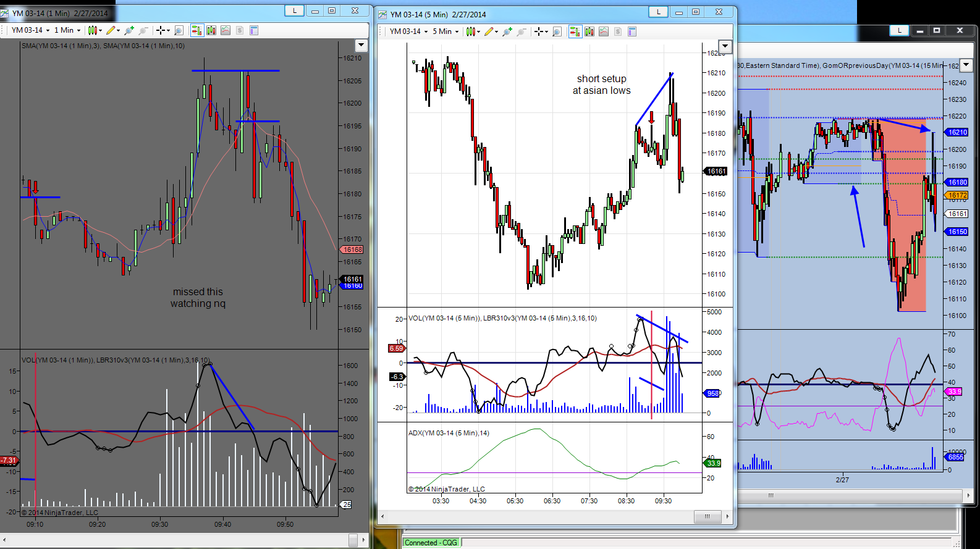Click the Connected - CQG status indicator
The width and height of the screenshot is (980, 549).
pyautogui.click(x=431, y=543)
